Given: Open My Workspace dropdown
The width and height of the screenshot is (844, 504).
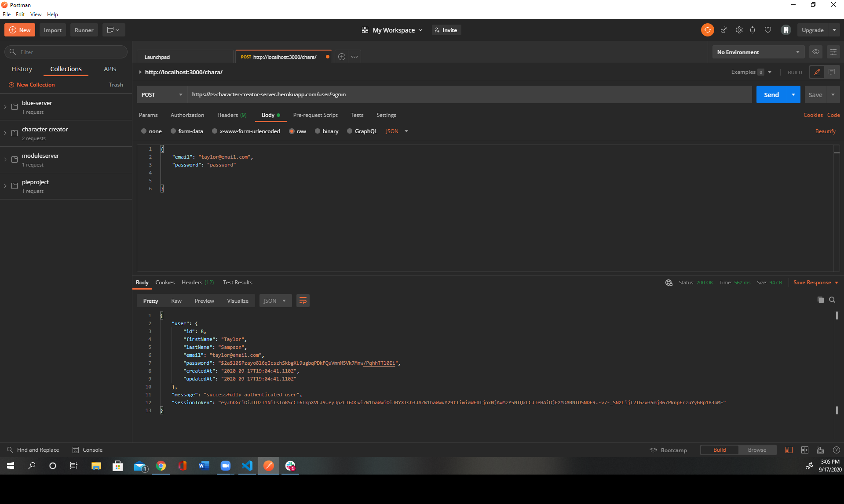Looking at the screenshot, I should (x=392, y=30).
